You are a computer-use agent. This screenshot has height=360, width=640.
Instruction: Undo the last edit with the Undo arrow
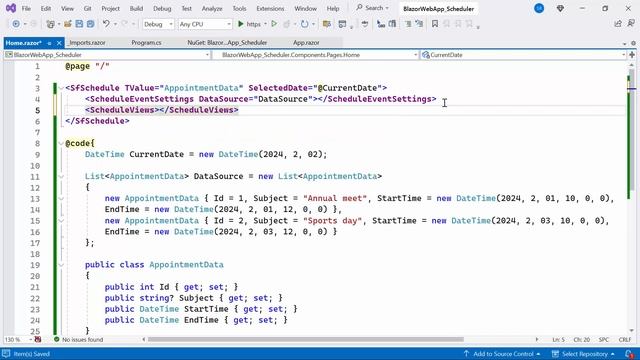coord(106,24)
